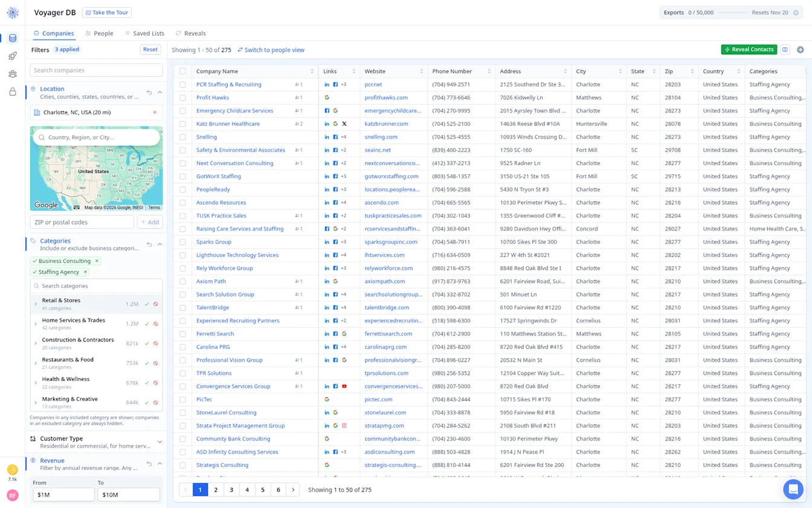
Task: Open Katz Brunner Healthcare's X profile link
Action: tap(344, 124)
